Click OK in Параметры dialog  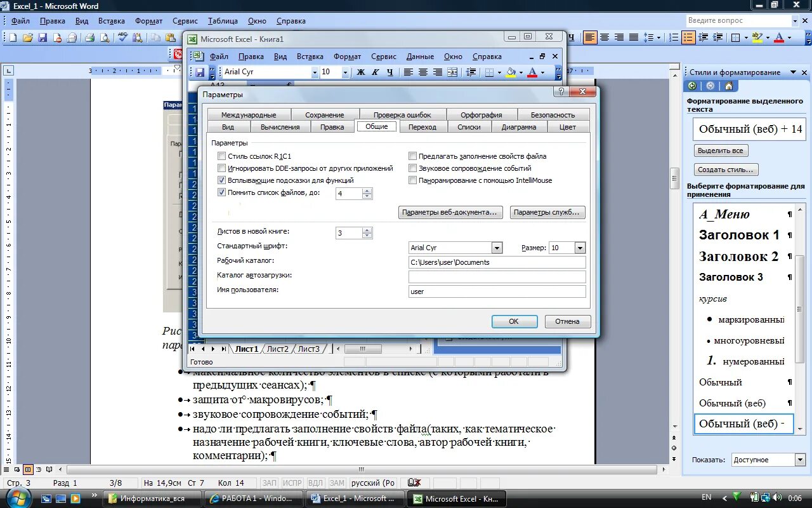514,321
